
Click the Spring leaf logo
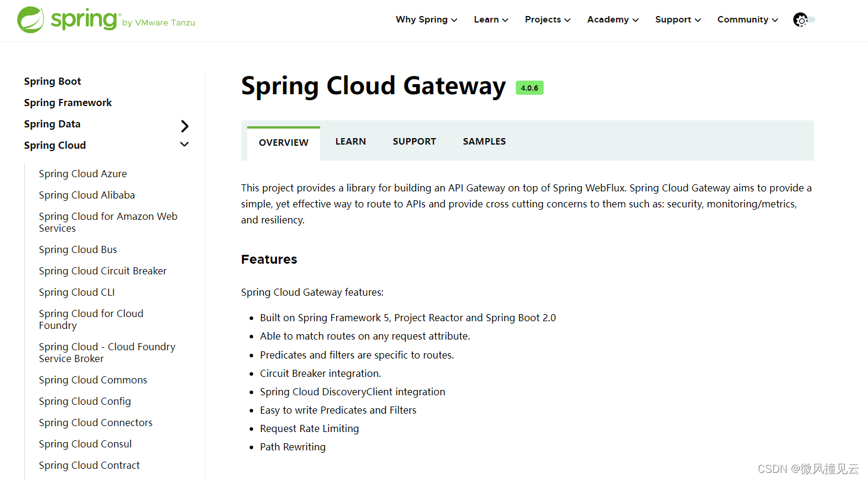(x=31, y=20)
